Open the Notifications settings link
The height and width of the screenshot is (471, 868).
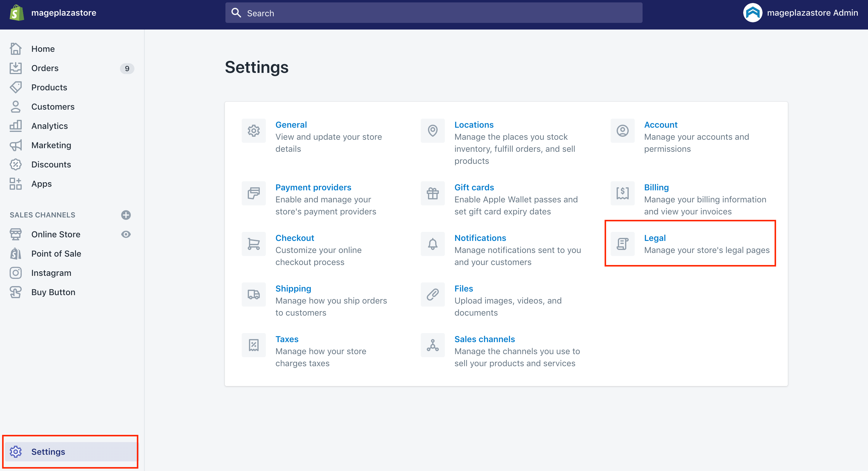tap(480, 238)
